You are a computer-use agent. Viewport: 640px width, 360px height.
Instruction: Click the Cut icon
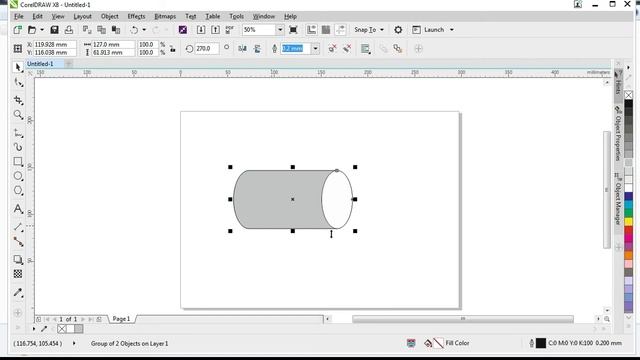click(87, 30)
